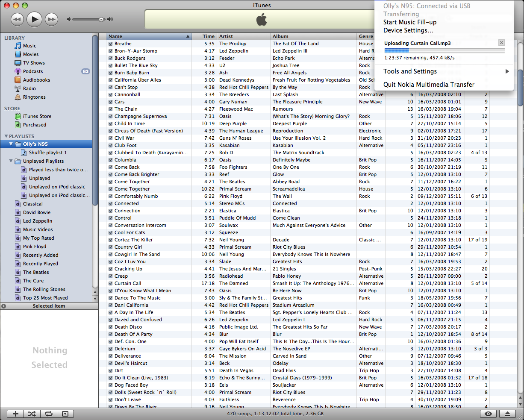Viewport: 524px width, 420px height.
Task: Click the eject disc button
Action: click(507, 414)
